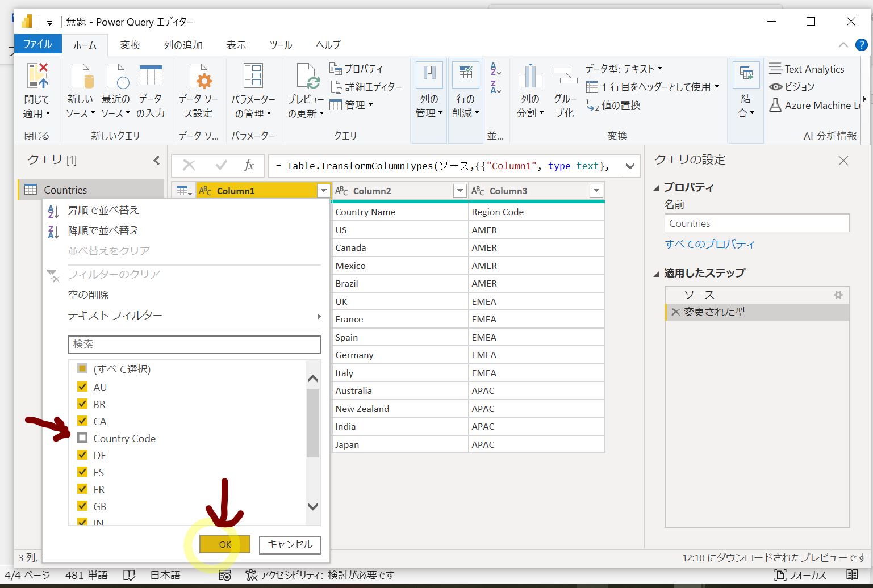Open 1行目をヘッダーとして使用 dropdown
The image size is (873, 588).
coord(653,87)
